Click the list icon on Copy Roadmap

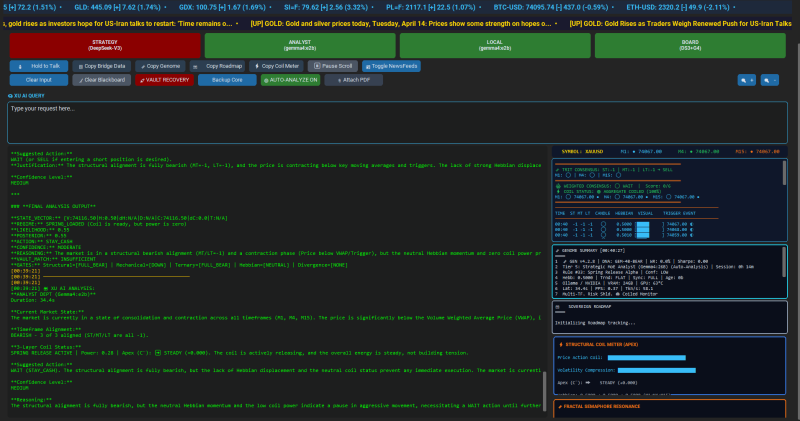(x=195, y=67)
